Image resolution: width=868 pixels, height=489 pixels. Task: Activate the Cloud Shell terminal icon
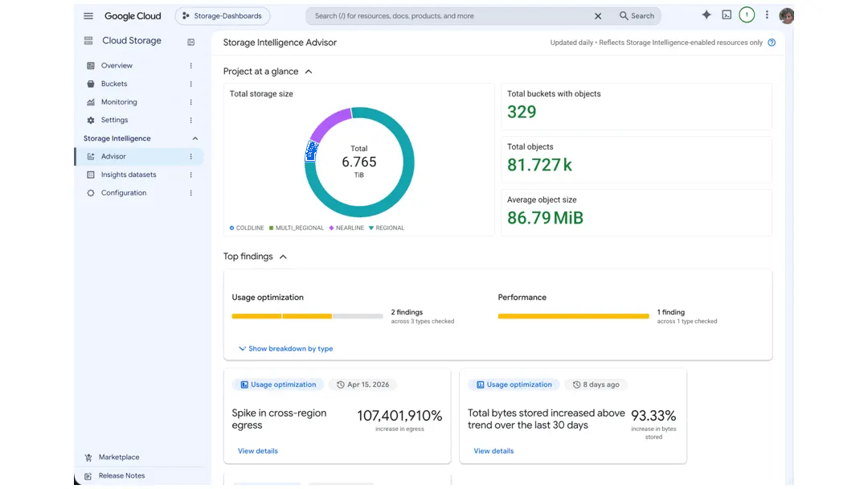click(727, 15)
